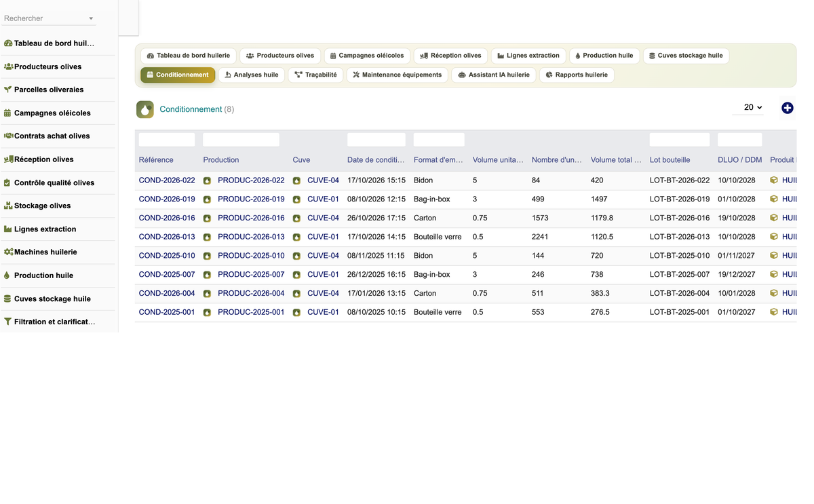Viewport: 814px width, 504px height.
Task: Open Contrats achat olives sidebar item
Action: pyautogui.click(x=57, y=136)
